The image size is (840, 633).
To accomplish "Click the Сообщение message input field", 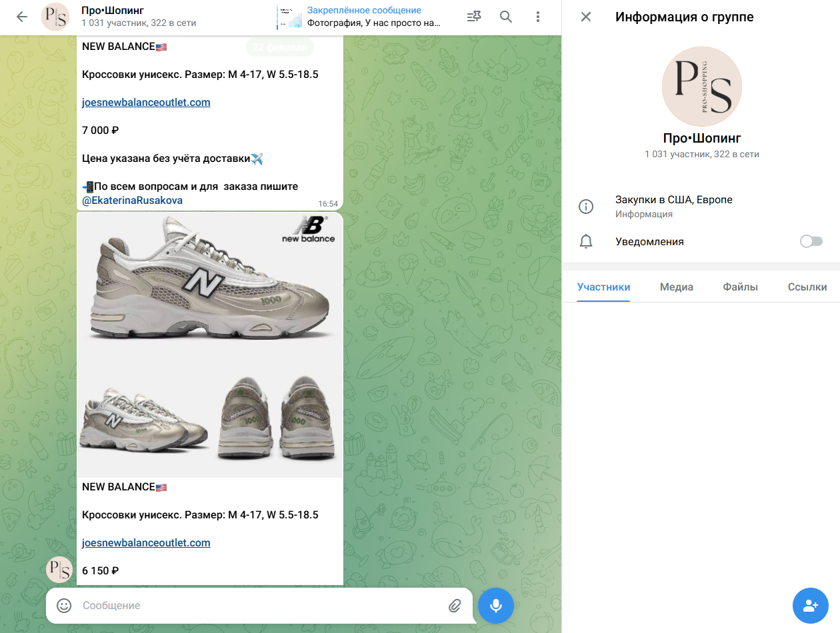I will (x=233, y=606).
